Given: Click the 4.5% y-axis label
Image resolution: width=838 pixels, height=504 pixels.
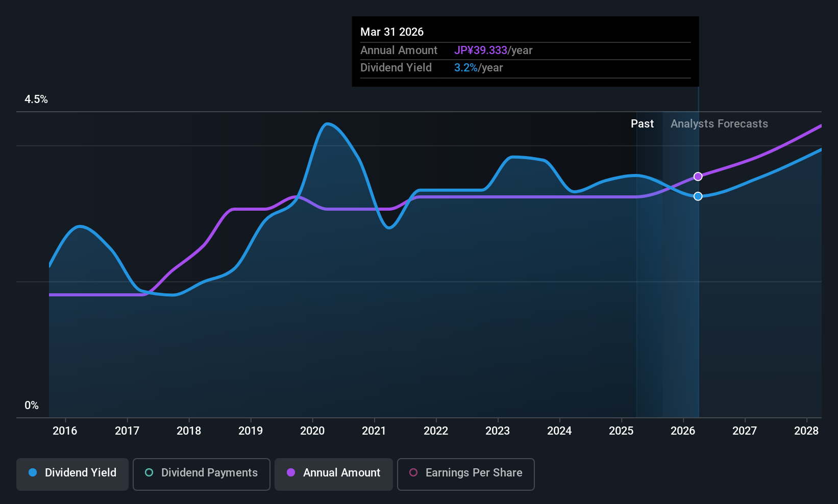Looking at the screenshot, I should [36, 99].
